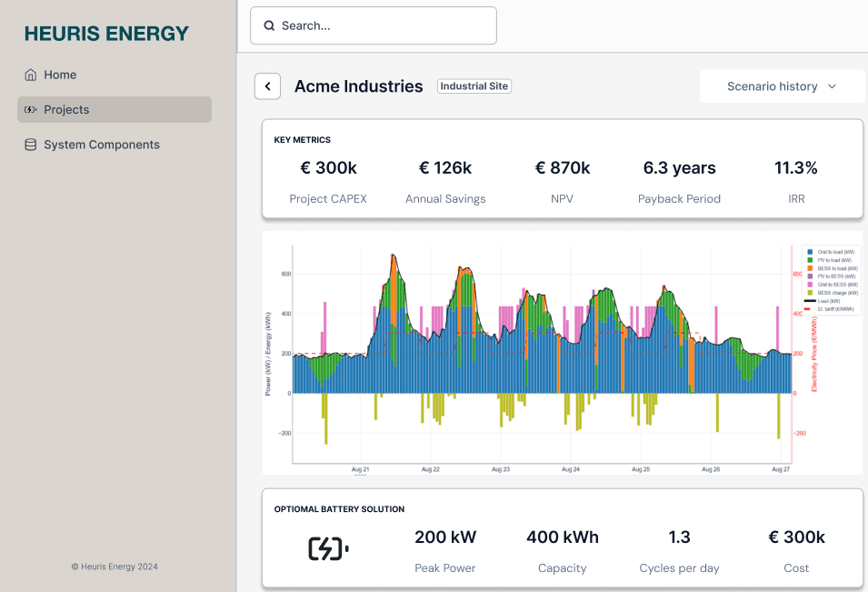Image resolution: width=868 pixels, height=592 pixels.
Task: Click the Aug 24 x-axis tick on chart
Action: pyautogui.click(x=571, y=469)
